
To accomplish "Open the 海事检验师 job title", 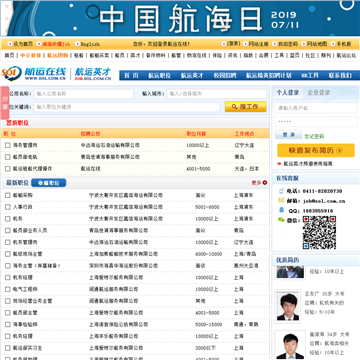I will tap(25, 324).
